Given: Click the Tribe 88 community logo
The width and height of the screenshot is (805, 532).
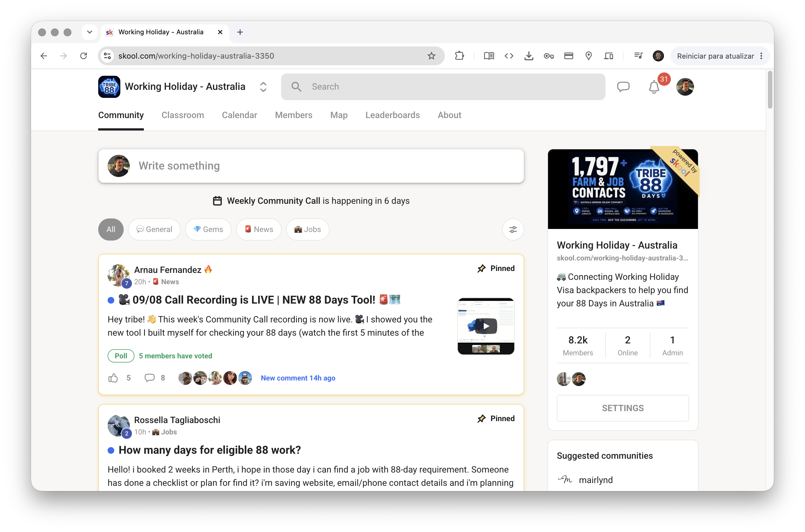Looking at the screenshot, I should pos(109,87).
